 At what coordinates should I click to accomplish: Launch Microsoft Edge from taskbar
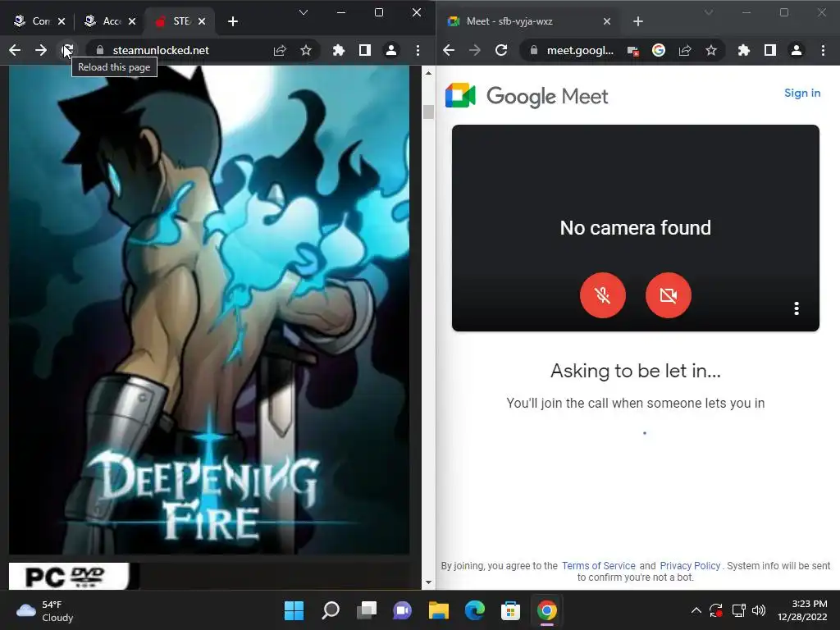[475, 610]
